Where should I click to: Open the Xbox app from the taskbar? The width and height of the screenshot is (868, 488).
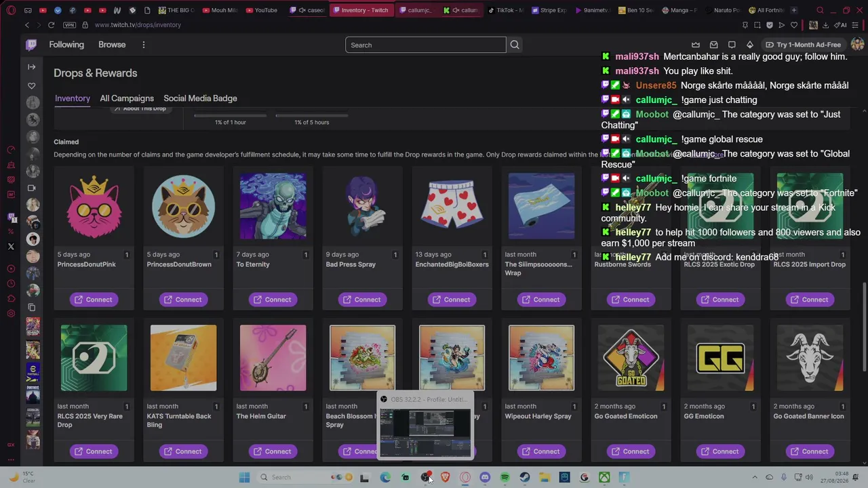coord(604,477)
